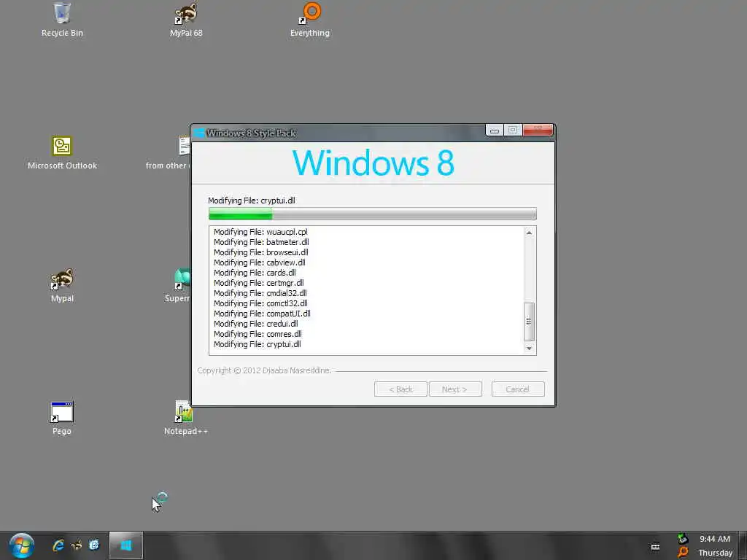This screenshot has width=747, height=560.
Task: Click the blue pinned taskbar icon next to Mypal
Action: 94,545
